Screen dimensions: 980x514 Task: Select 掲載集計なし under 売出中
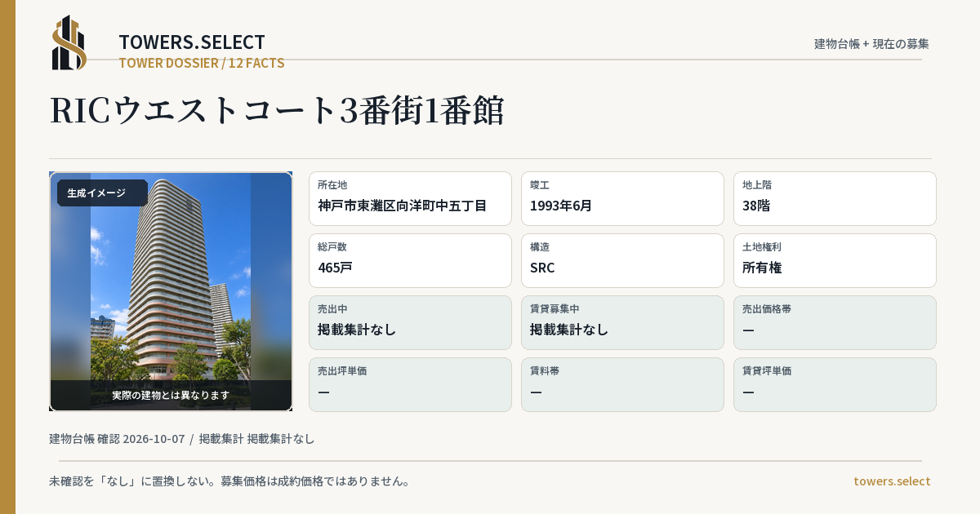[x=357, y=330]
